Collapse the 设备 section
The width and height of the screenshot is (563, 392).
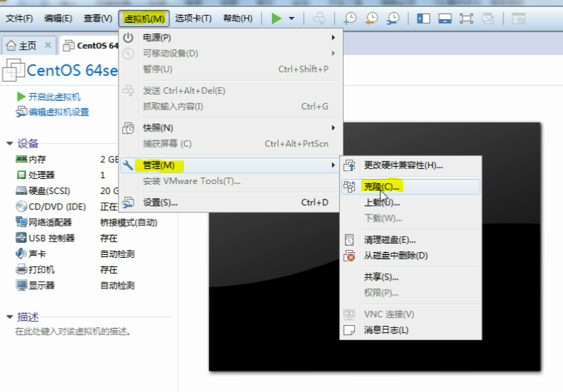click(x=10, y=143)
